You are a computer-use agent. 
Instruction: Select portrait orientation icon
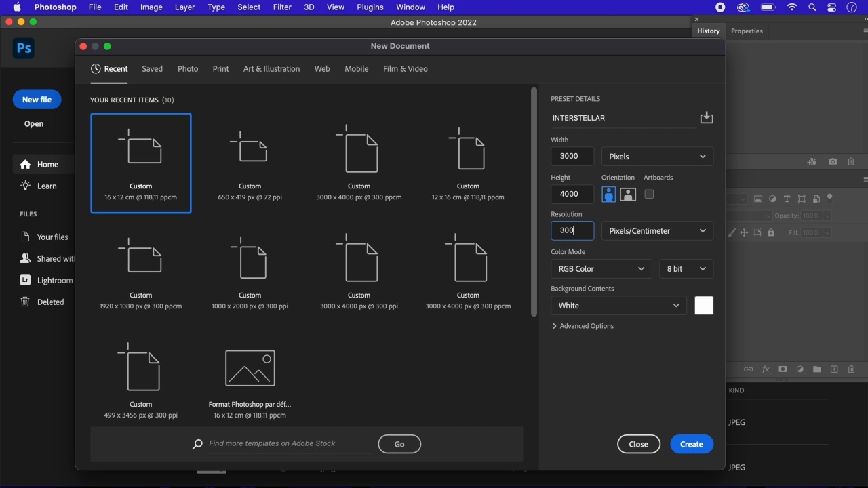point(609,195)
